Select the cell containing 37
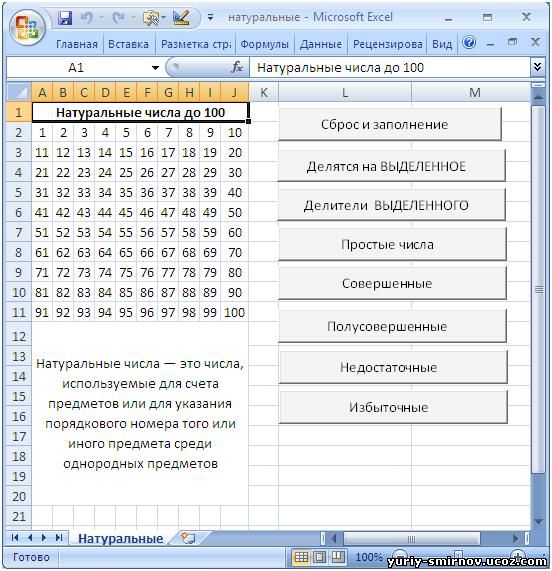 tap(168, 192)
